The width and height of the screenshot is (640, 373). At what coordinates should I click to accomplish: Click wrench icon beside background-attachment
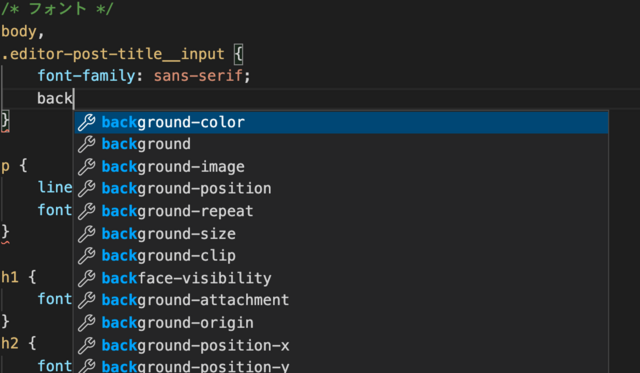click(x=87, y=300)
